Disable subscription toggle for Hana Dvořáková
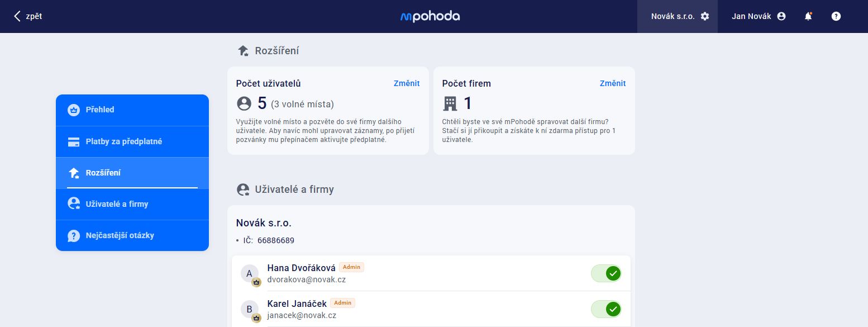The image size is (868, 327). (606, 273)
